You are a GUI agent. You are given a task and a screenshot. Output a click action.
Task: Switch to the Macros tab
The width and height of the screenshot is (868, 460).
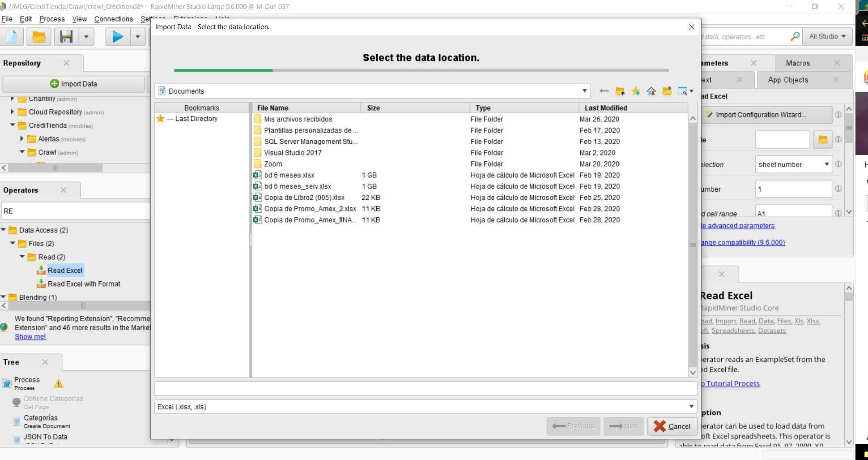pos(798,63)
